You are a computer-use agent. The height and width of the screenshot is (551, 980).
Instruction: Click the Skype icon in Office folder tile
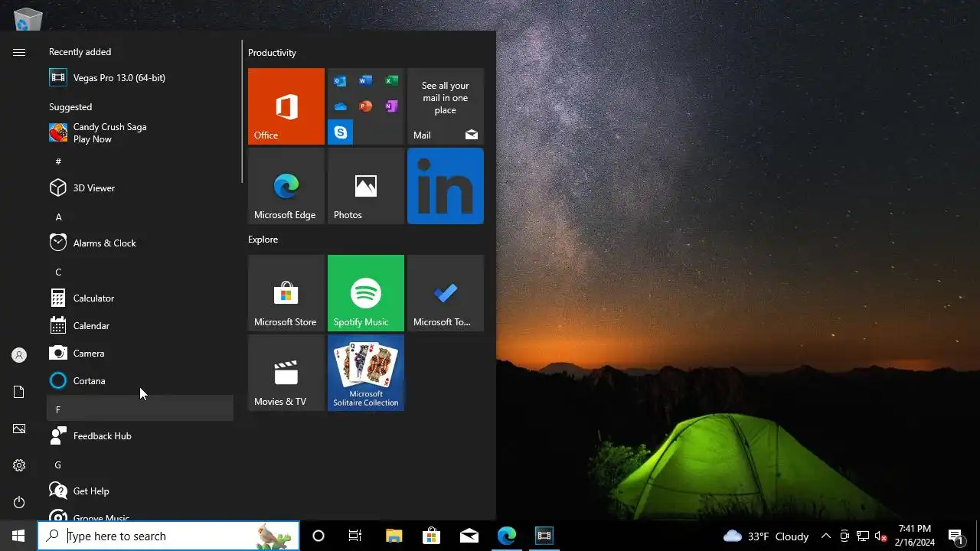[x=341, y=132]
